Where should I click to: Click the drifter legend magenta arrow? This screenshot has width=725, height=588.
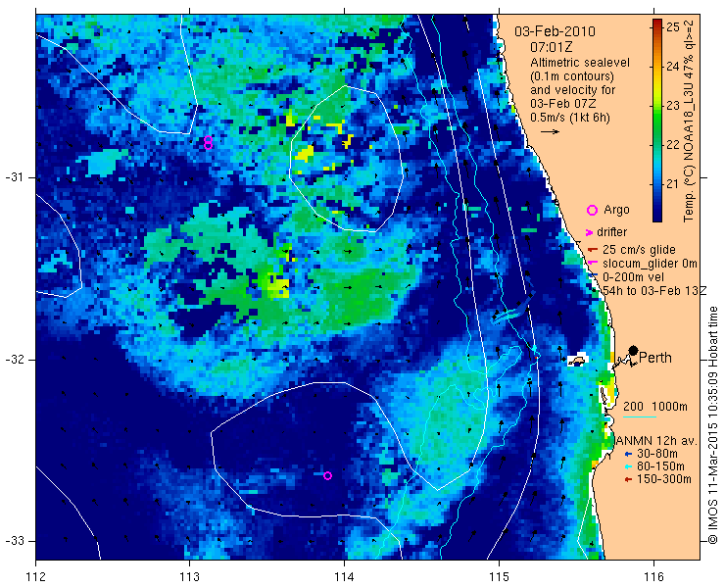point(590,232)
